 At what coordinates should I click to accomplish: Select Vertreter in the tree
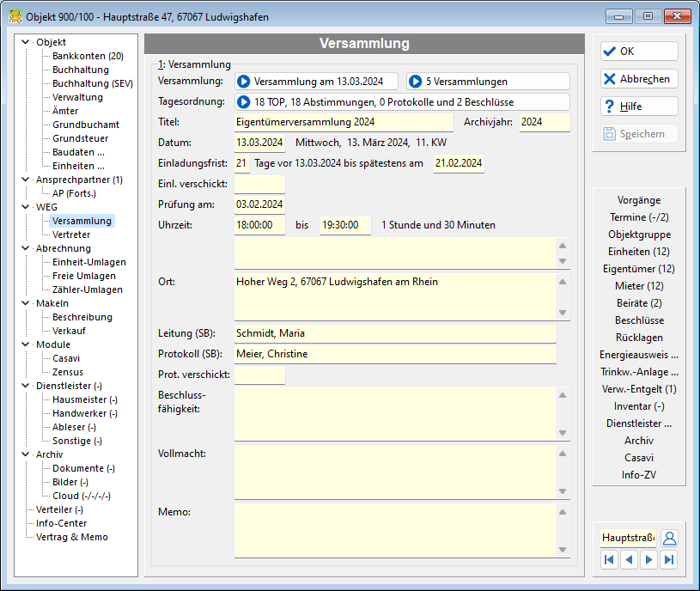pos(71,235)
